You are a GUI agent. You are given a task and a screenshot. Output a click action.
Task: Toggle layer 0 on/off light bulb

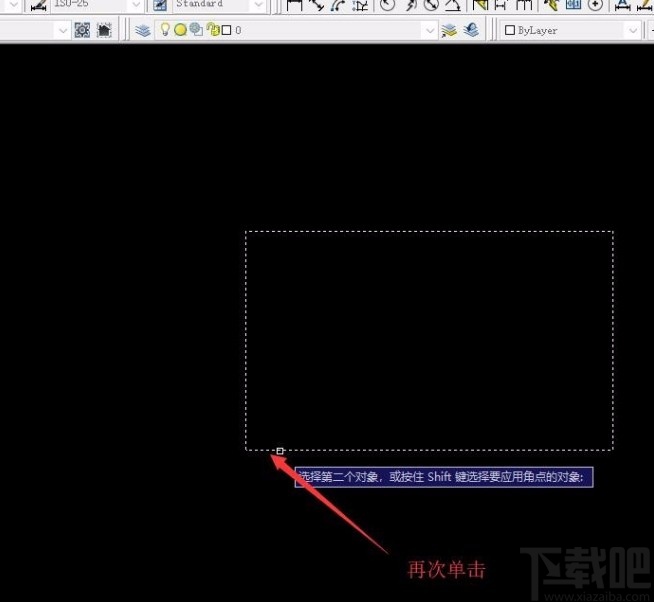click(165, 29)
